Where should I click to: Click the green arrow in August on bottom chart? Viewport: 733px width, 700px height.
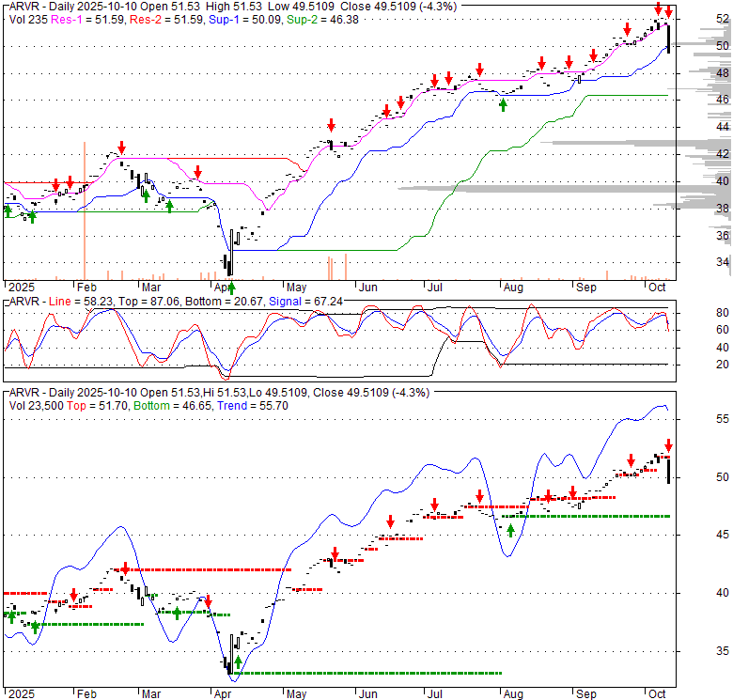(511, 530)
